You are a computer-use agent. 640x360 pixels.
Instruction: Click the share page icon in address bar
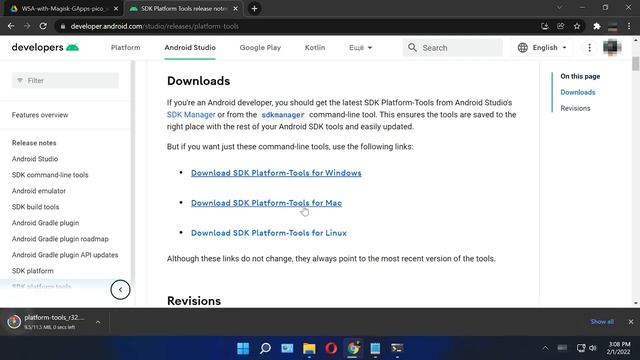(560, 26)
